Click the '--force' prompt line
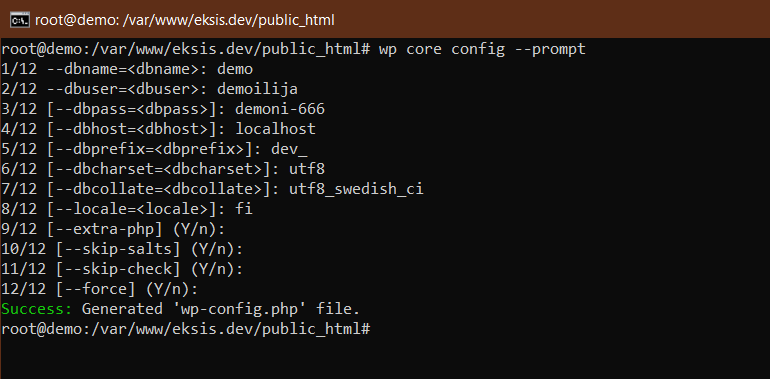 [x=100, y=289]
